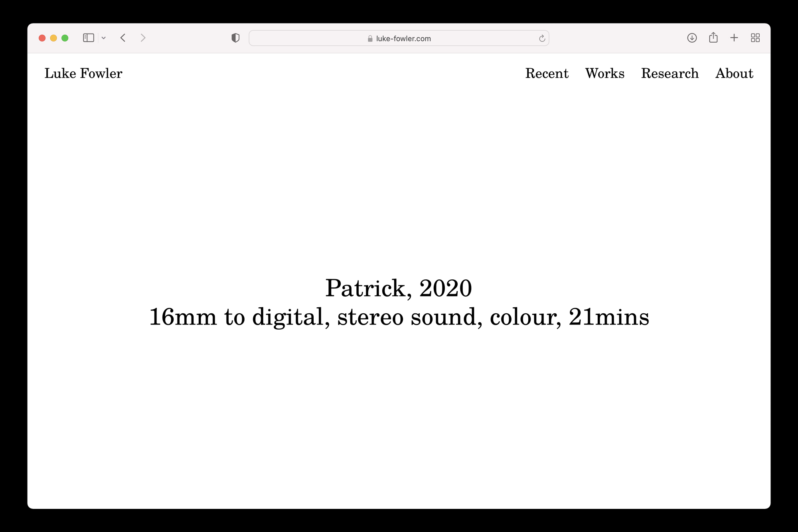This screenshot has height=532, width=798.
Task: Open the Patrick, 2020 work title
Action: pyautogui.click(x=398, y=288)
